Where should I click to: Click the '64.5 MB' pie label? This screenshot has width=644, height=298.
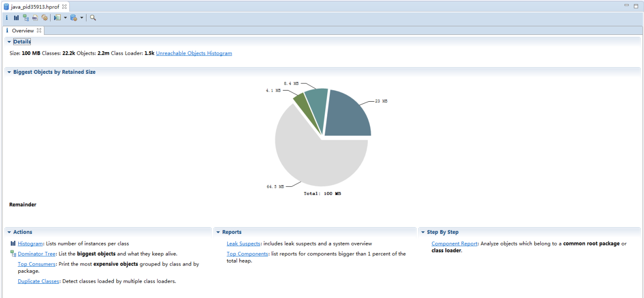pyautogui.click(x=275, y=186)
